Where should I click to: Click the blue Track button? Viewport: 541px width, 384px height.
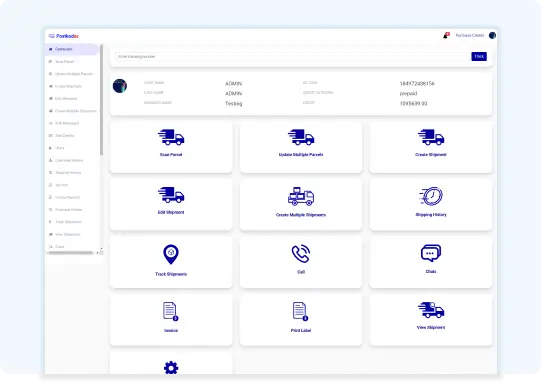pos(479,56)
